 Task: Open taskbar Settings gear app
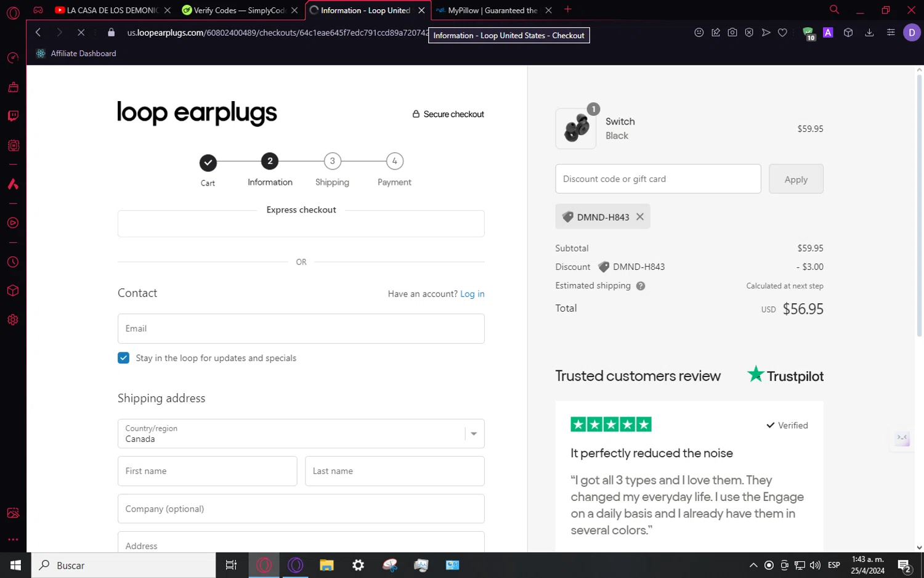[358, 565]
